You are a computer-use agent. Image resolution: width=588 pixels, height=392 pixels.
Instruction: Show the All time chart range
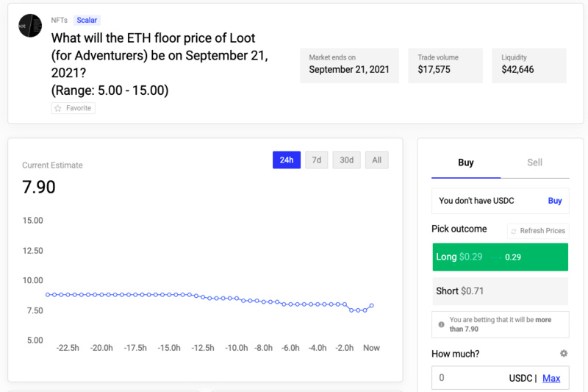click(377, 160)
